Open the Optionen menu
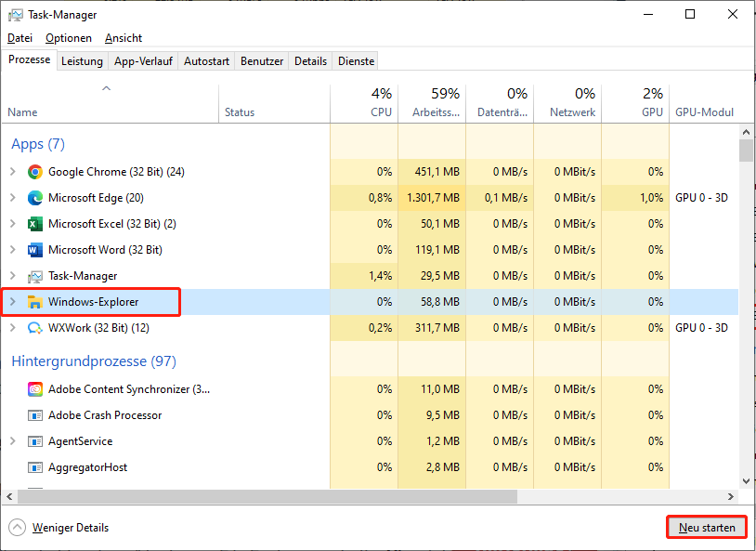This screenshot has width=756, height=551. [71, 38]
